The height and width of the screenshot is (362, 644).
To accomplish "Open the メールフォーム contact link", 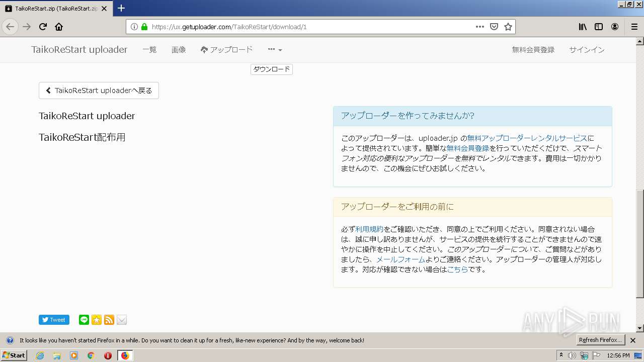I will [401, 259].
